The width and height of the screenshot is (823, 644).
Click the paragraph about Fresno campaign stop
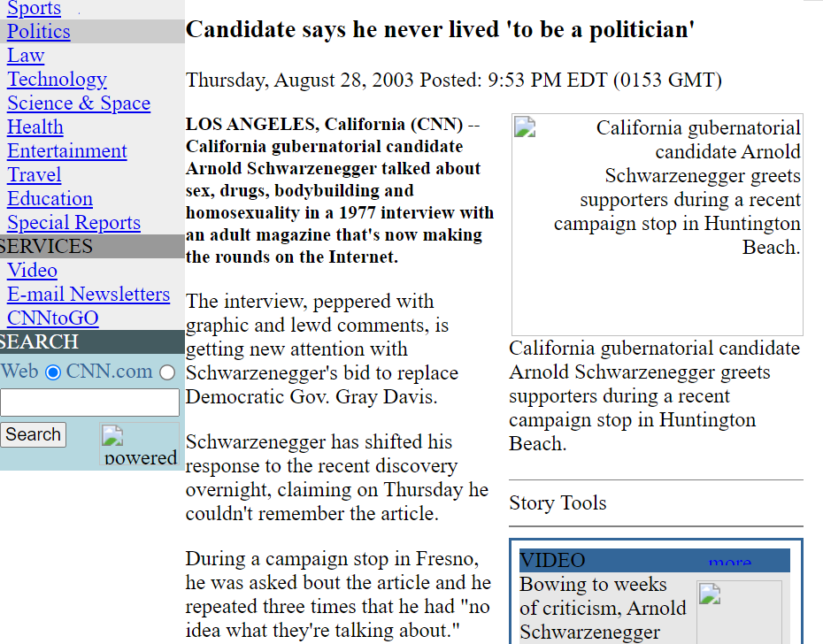coord(338,594)
